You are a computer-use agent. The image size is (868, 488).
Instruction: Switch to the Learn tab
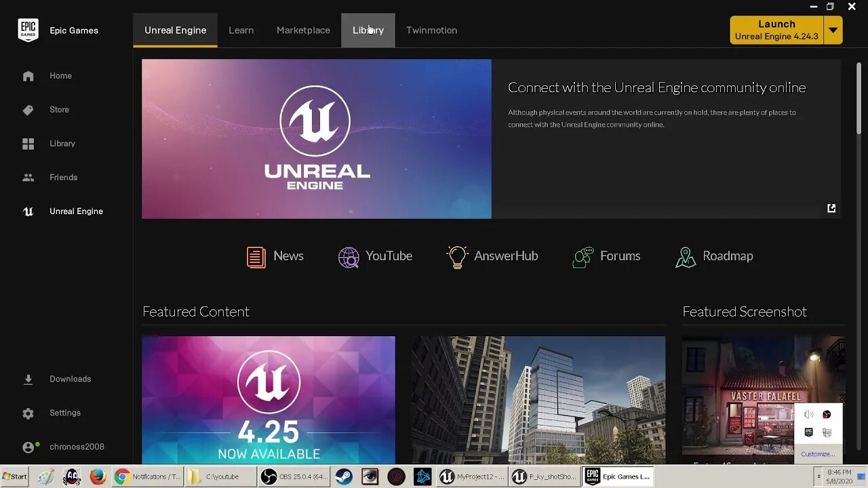tap(241, 30)
